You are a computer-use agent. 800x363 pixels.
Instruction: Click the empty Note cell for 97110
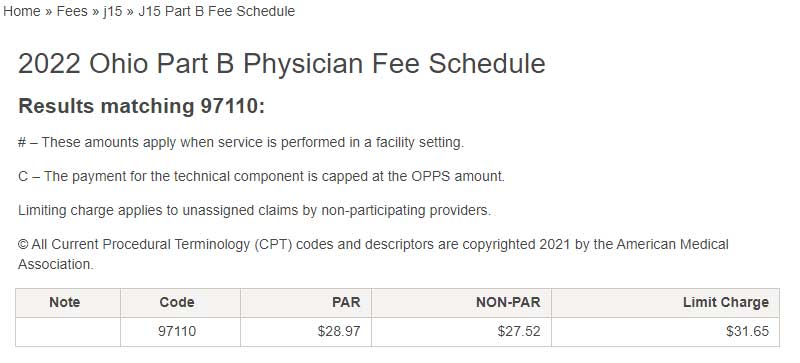[68, 332]
